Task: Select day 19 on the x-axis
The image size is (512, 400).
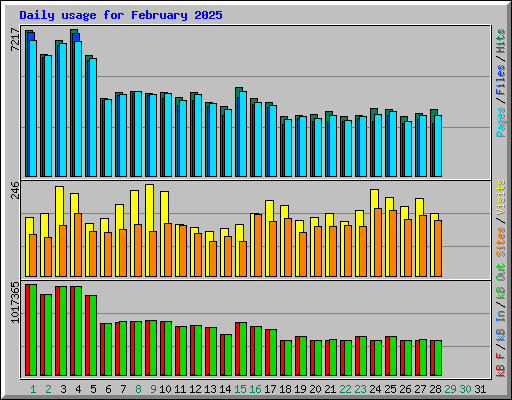Action: (300, 389)
